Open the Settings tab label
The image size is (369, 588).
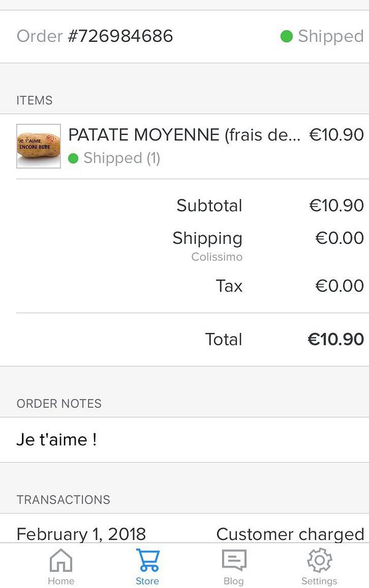point(319,581)
